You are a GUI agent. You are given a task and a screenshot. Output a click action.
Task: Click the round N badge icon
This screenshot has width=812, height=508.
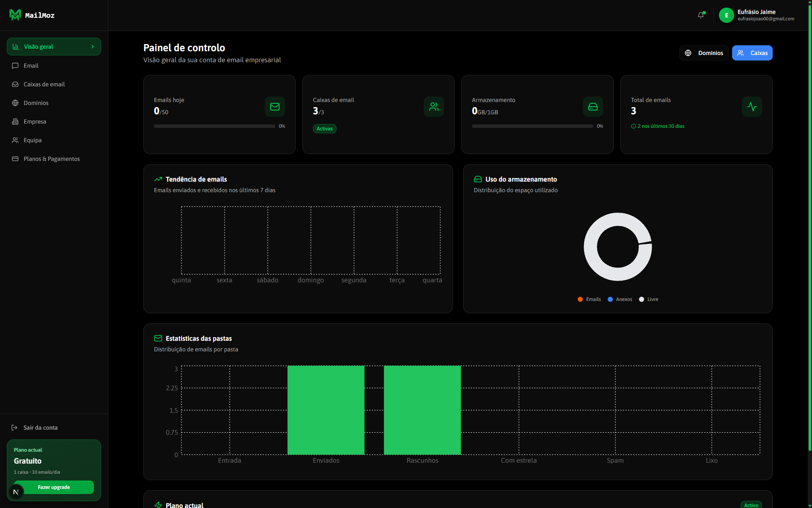[16, 492]
